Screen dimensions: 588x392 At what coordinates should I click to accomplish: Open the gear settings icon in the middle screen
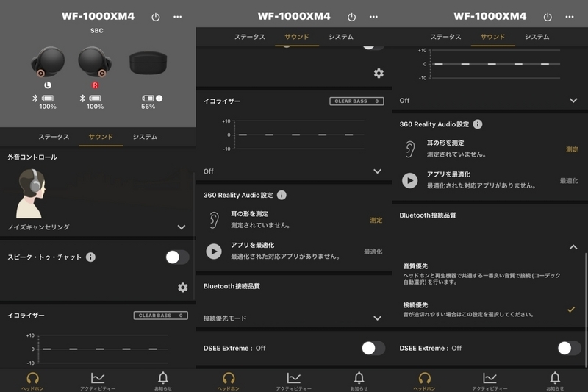coord(379,73)
